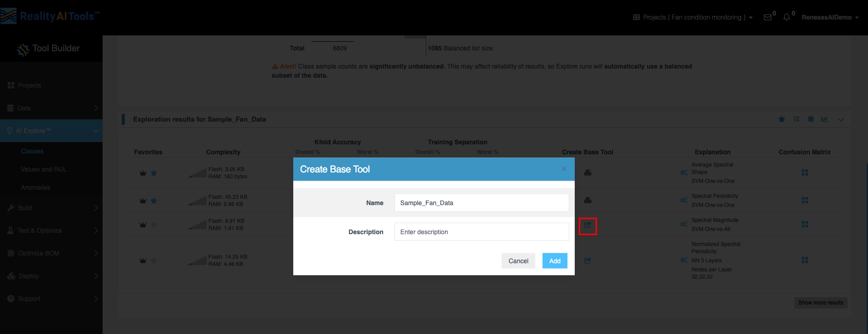Click the Exploration results for Sample_Fan_Data title
868x334 pixels.
(x=199, y=119)
